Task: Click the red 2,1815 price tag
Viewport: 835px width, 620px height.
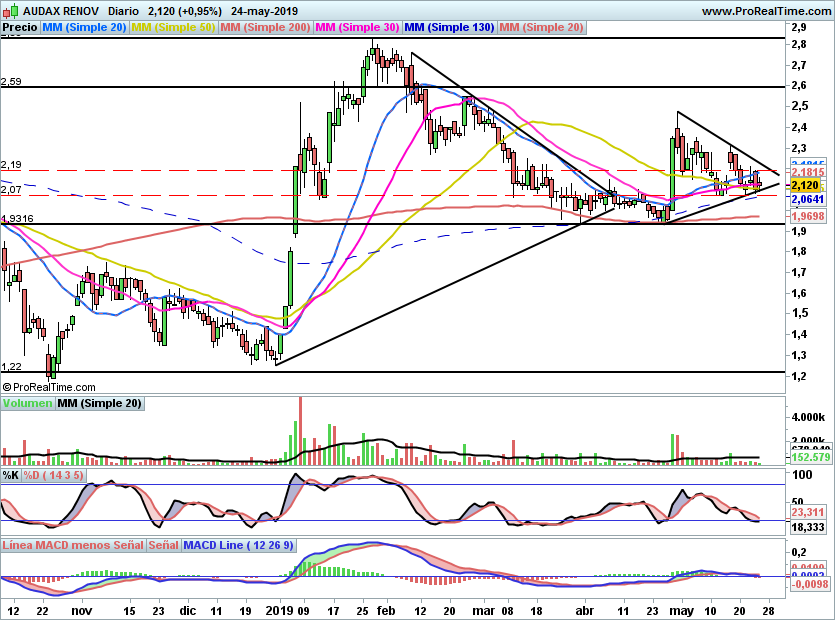Action: tap(808, 172)
